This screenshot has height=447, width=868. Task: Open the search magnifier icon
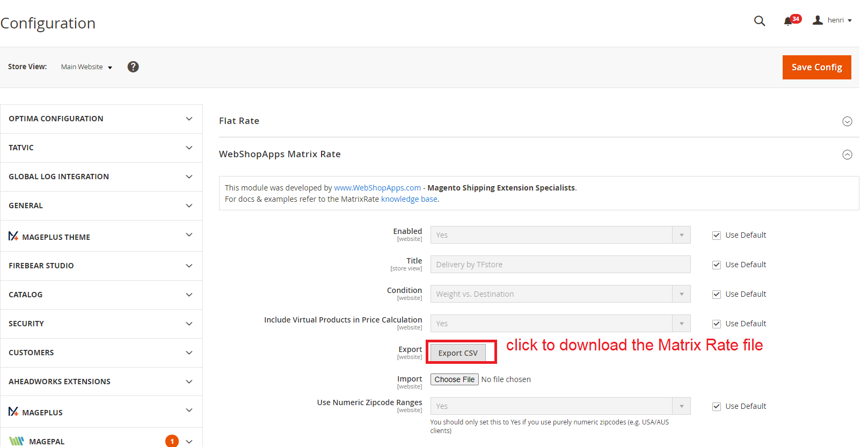(759, 21)
